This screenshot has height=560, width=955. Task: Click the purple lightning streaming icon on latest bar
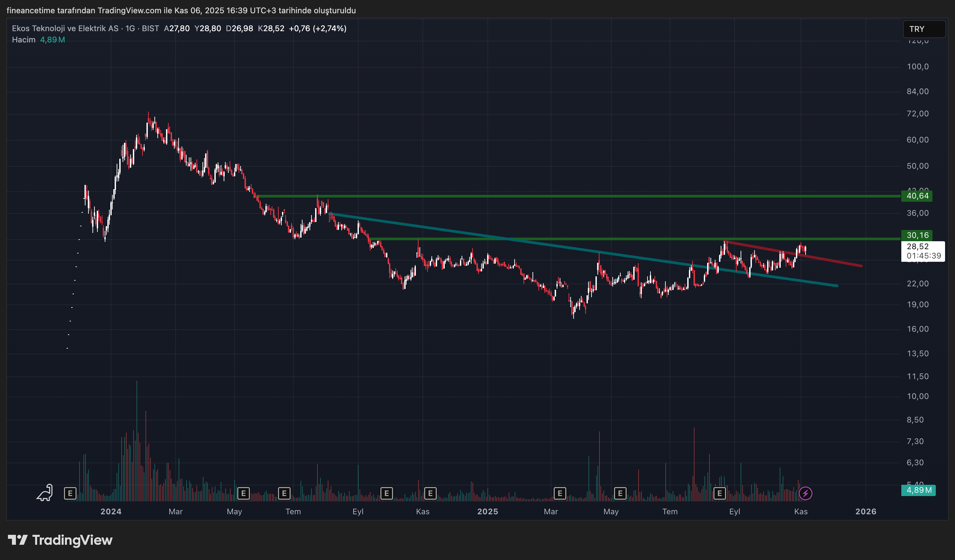pos(806,493)
